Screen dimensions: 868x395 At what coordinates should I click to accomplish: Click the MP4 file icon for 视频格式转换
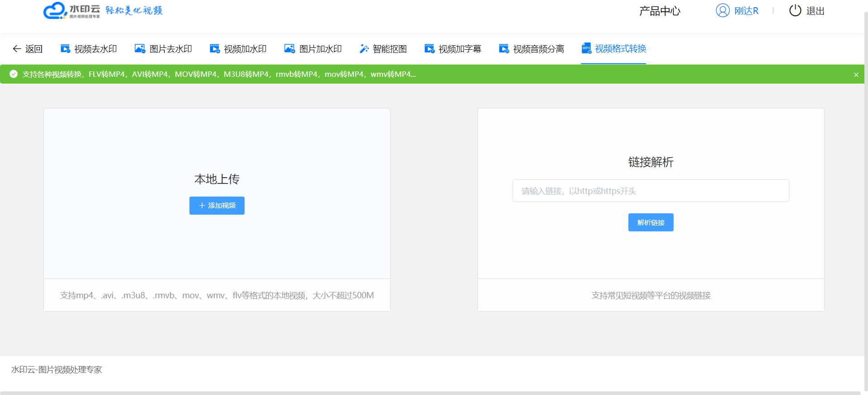586,48
